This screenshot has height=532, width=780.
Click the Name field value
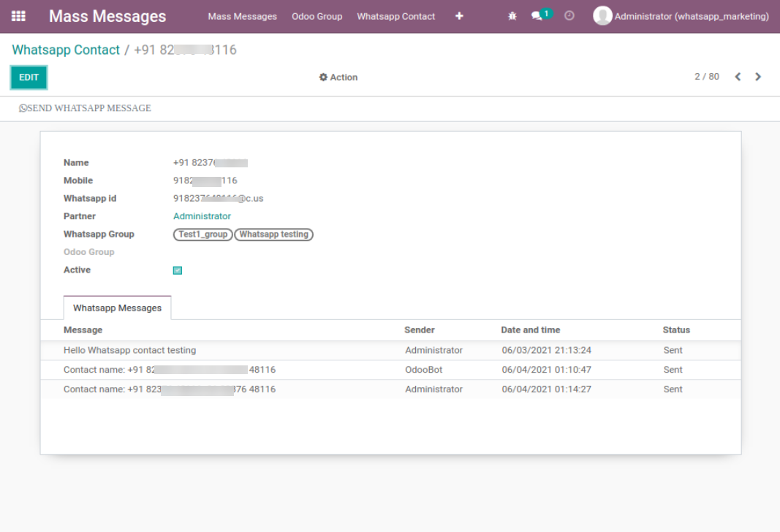[x=211, y=162]
